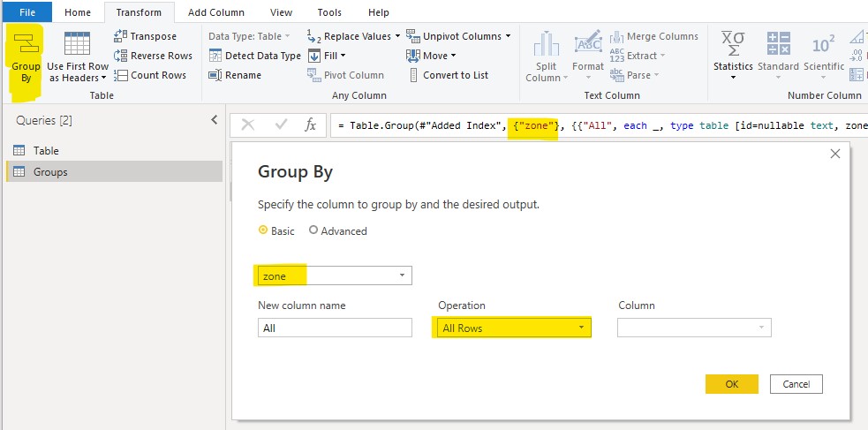Screen dimensions: 868x430
Task: Click the Group By ribbon icon
Action: [26, 43]
